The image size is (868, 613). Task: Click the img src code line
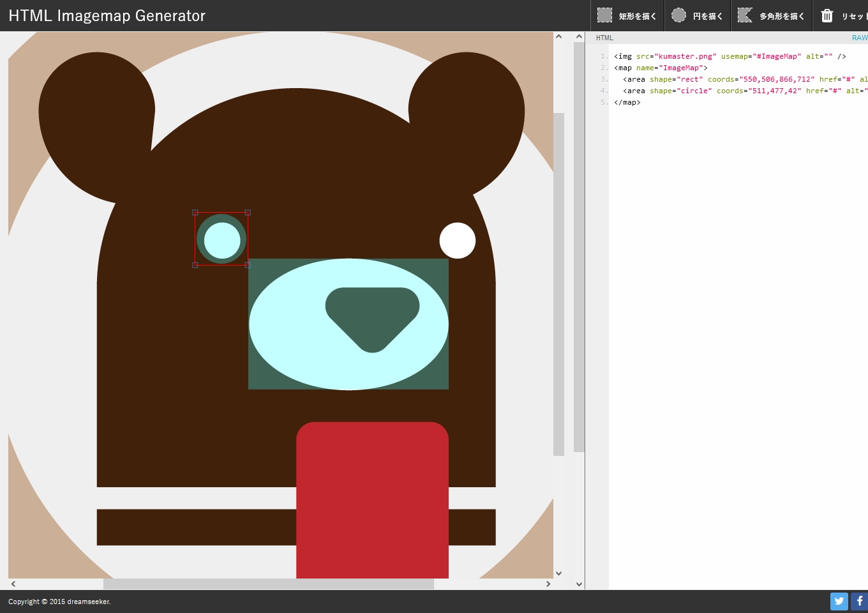[x=730, y=56]
